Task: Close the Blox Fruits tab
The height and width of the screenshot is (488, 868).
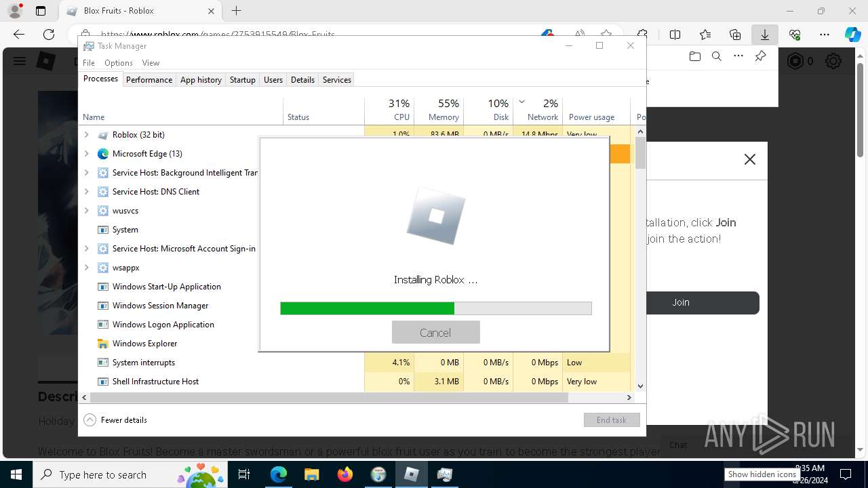Action: click(x=211, y=11)
